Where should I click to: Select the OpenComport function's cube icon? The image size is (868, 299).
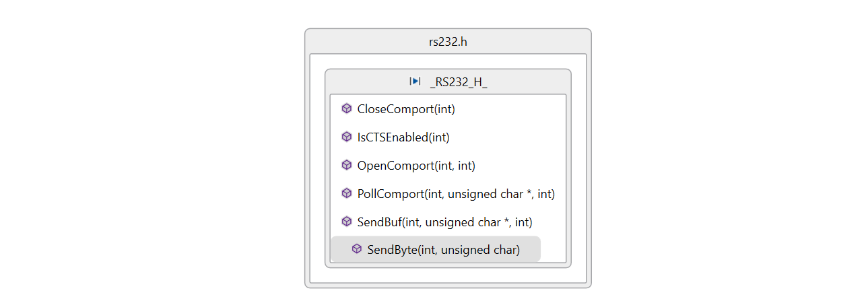click(347, 165)
